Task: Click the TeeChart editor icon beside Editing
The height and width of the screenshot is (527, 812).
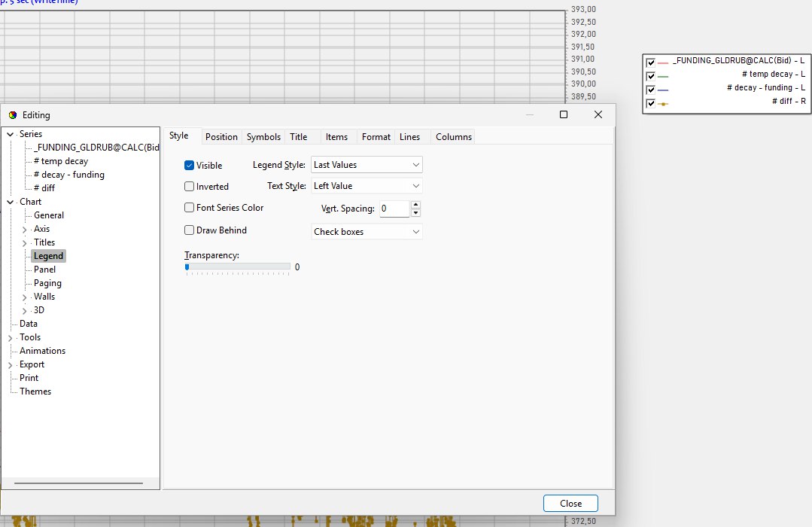Action: (13, 115)
